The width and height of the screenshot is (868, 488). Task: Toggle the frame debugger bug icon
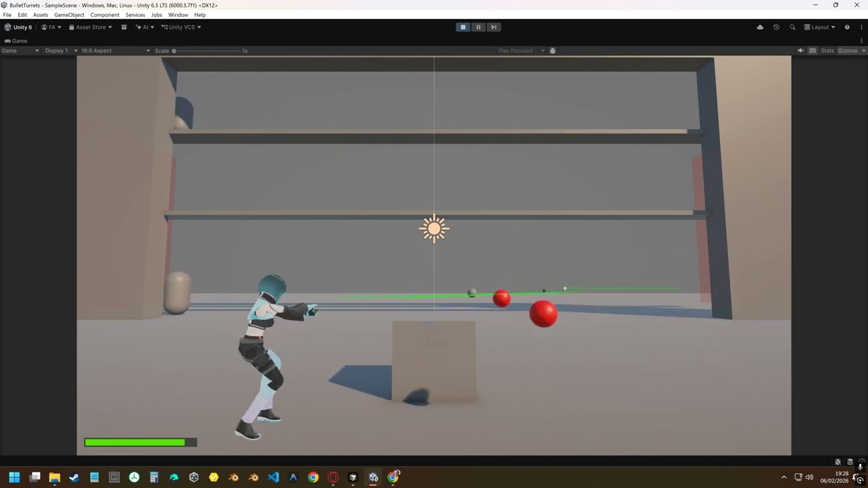tap(553, 51)
